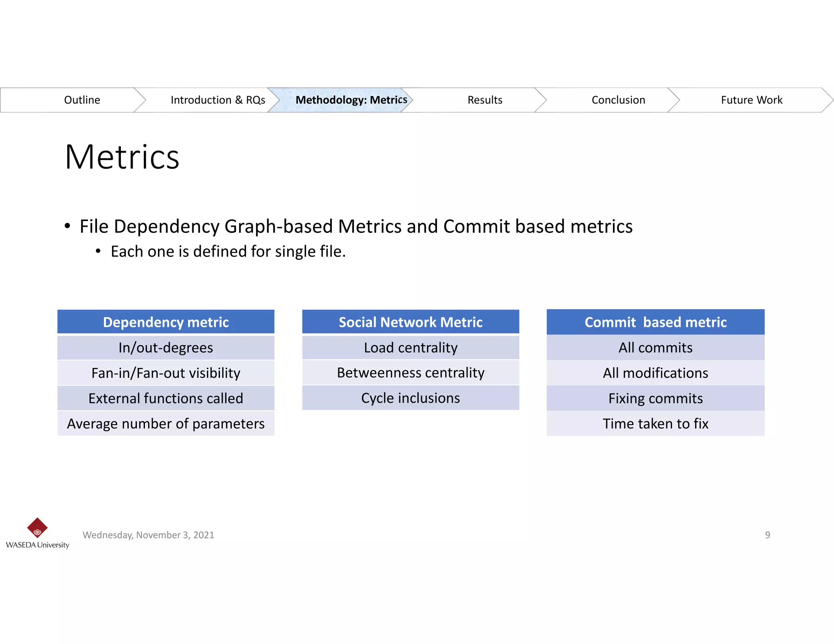This screenshot has height=644, width=834.
Task: Open the Future Work section
Action: 751,100
